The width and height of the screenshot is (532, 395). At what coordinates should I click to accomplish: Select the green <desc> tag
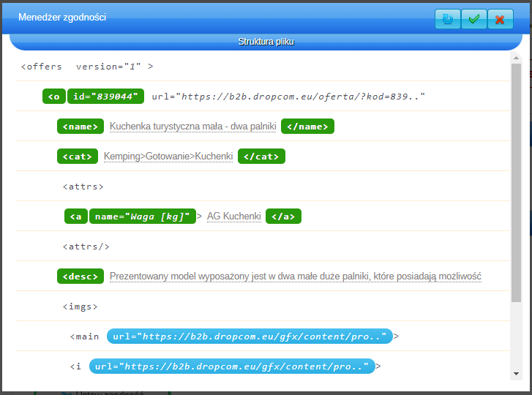(80, 276)
